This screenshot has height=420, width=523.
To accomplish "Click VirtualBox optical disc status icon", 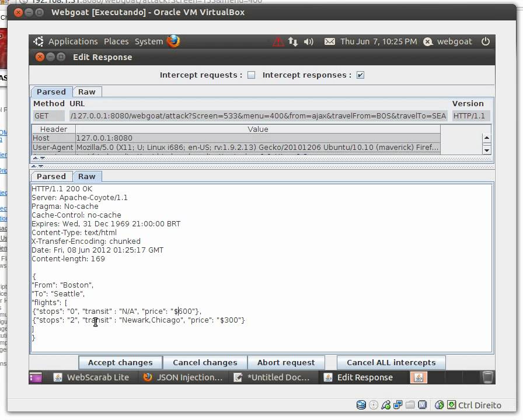I will click(x=374, y=405).
